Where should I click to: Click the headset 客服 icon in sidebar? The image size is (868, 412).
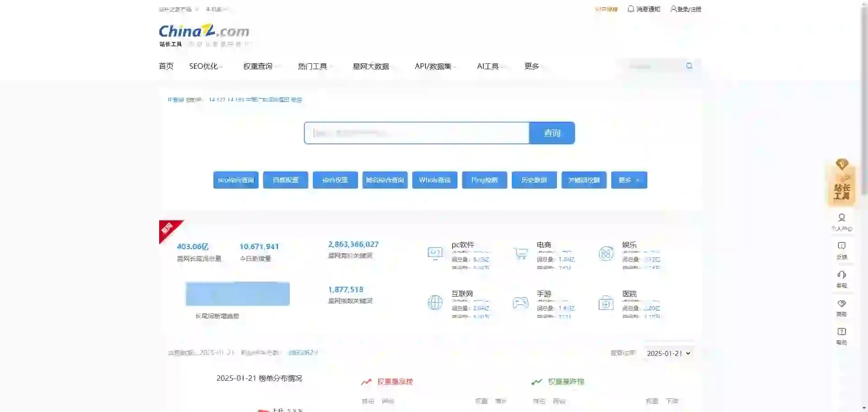pos(841,275)
